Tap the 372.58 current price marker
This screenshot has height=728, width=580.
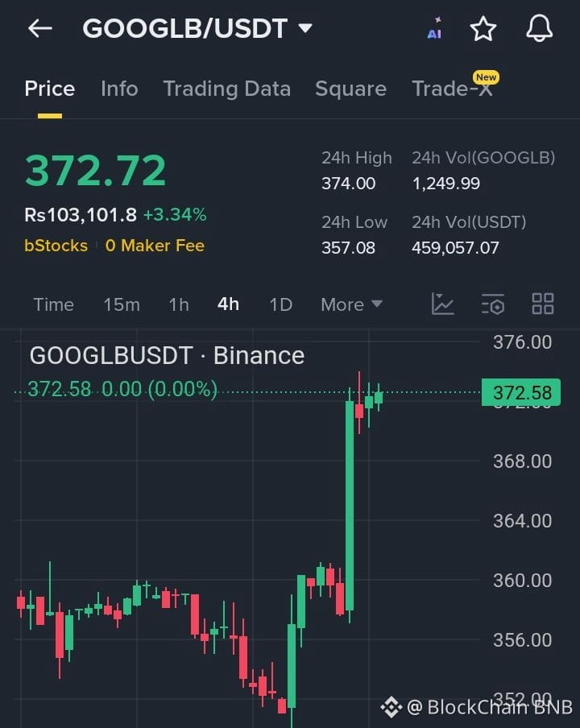pos(521,392)
